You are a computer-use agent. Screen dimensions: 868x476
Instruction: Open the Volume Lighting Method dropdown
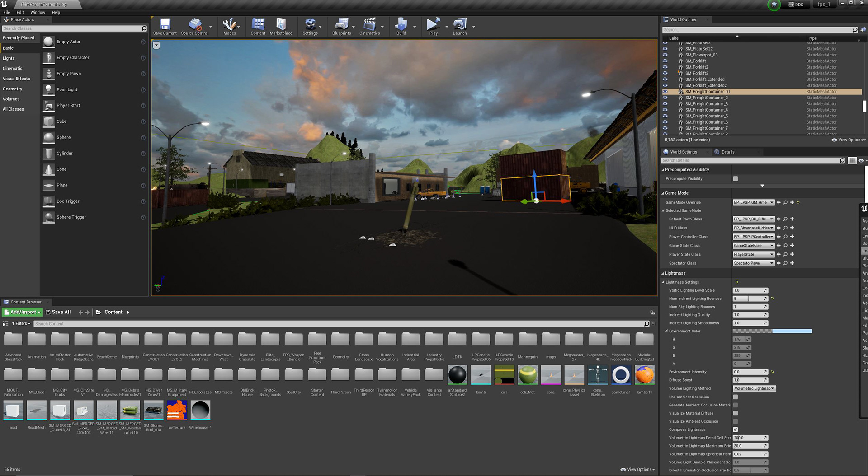coord(754,388)
